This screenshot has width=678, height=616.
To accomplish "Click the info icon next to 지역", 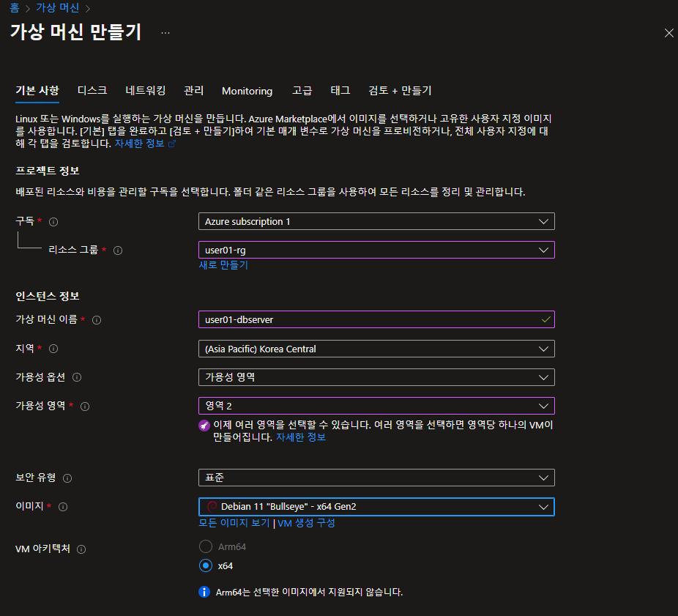I will pos(53,349).
